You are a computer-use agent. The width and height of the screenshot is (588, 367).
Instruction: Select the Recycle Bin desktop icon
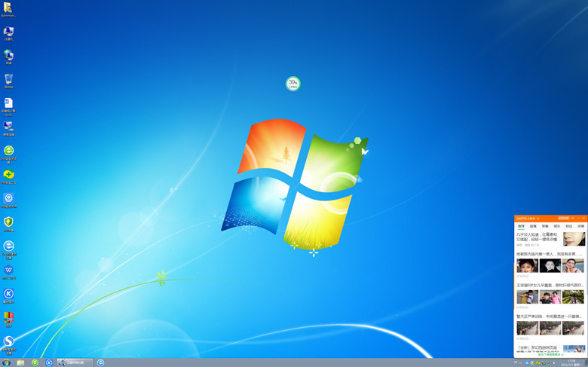pos(8,81)
